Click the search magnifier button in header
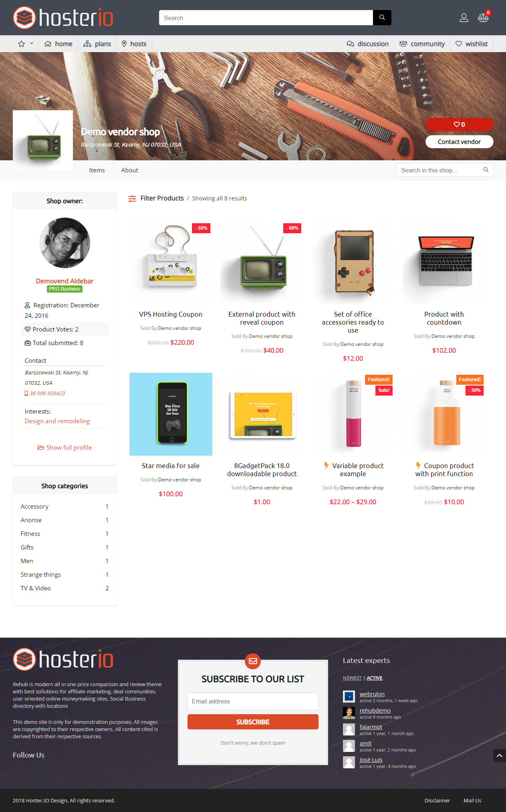 (382, 18)
